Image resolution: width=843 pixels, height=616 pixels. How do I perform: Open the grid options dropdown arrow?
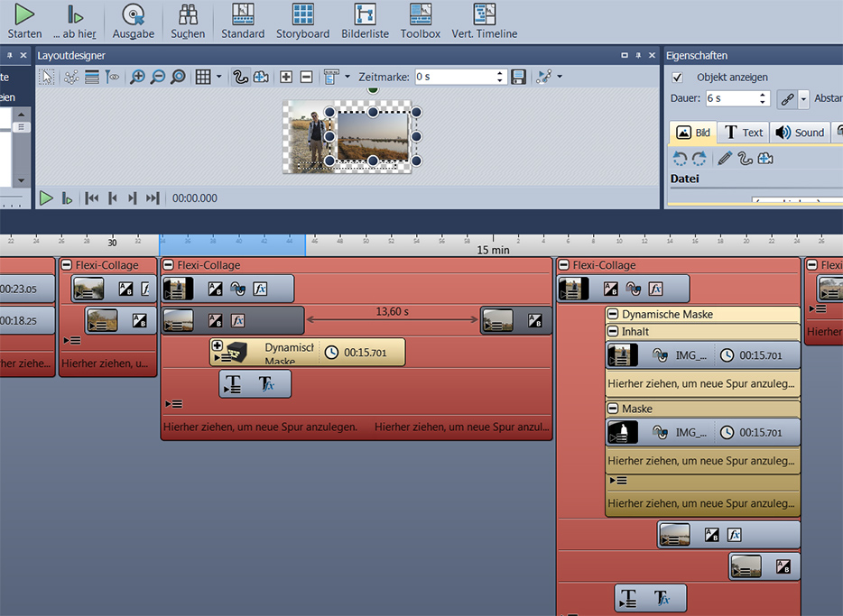218,77
